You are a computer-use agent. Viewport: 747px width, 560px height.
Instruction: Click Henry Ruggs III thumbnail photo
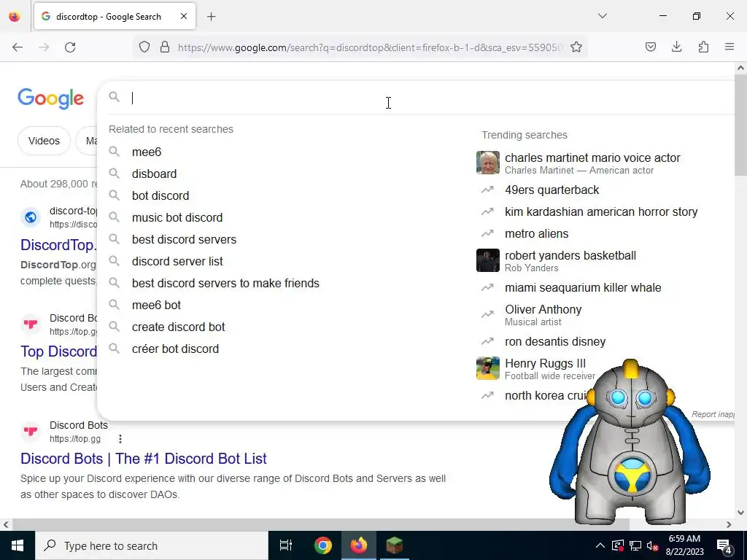(488, 368)
